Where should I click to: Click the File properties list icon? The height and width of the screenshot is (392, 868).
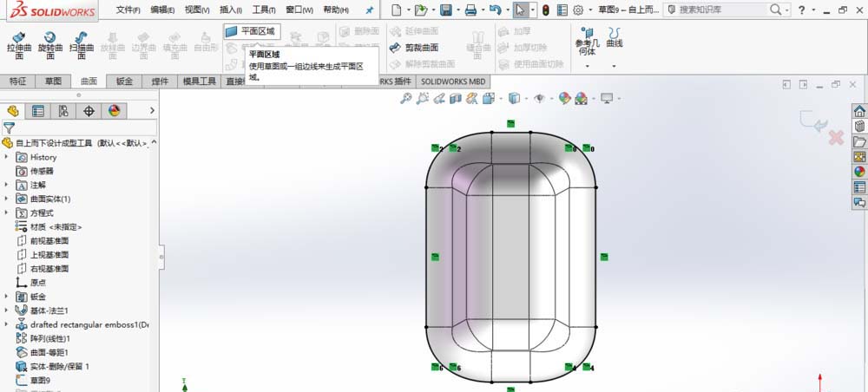coord(562,10)
